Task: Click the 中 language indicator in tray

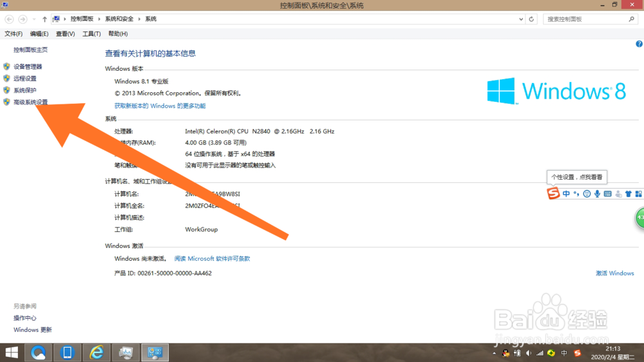Action: pyautogui.click(x=564, y=353)
